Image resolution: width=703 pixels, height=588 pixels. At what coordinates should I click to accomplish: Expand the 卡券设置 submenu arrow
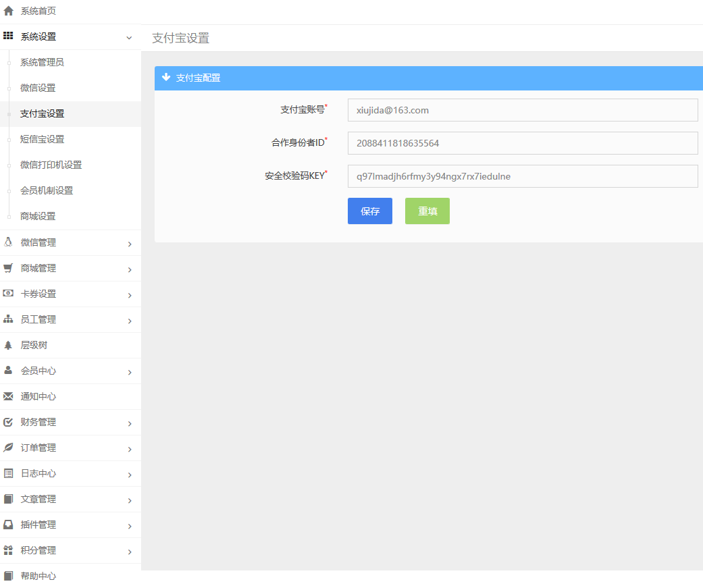click(130, 295)
